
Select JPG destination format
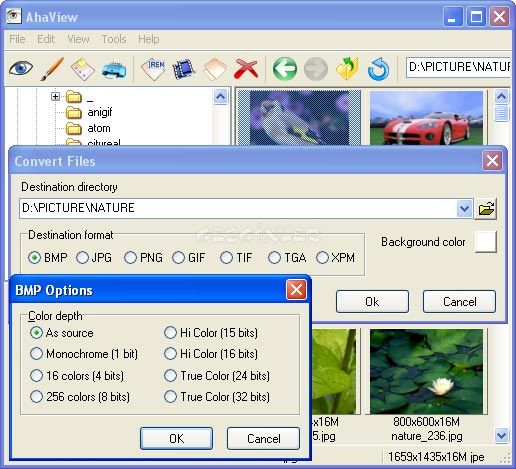[x=94, y=258]
